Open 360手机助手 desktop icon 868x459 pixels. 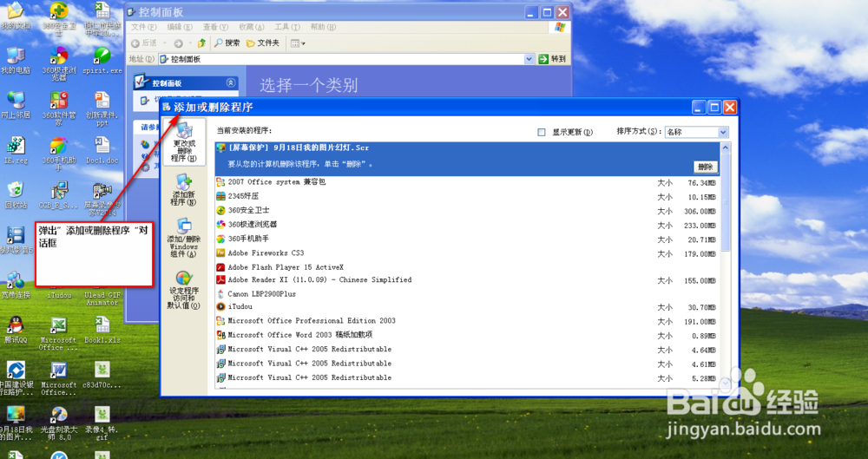(x=59, y=154)
